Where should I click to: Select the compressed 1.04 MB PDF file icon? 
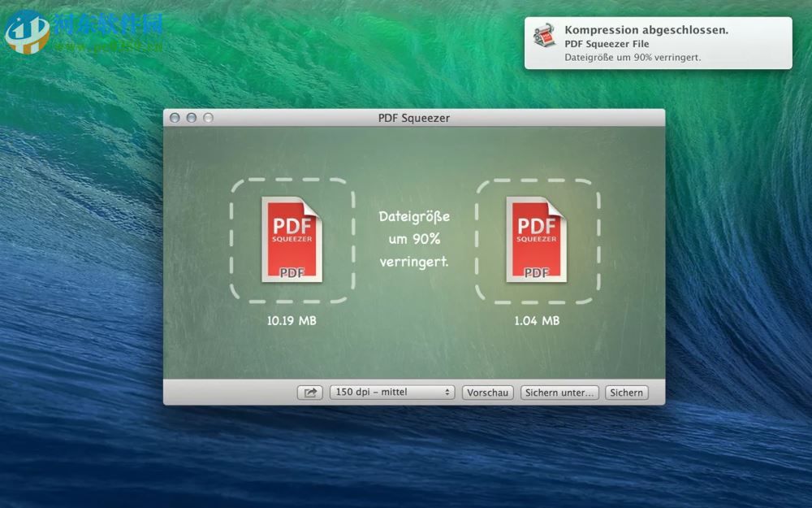click(x=535, y=240)
